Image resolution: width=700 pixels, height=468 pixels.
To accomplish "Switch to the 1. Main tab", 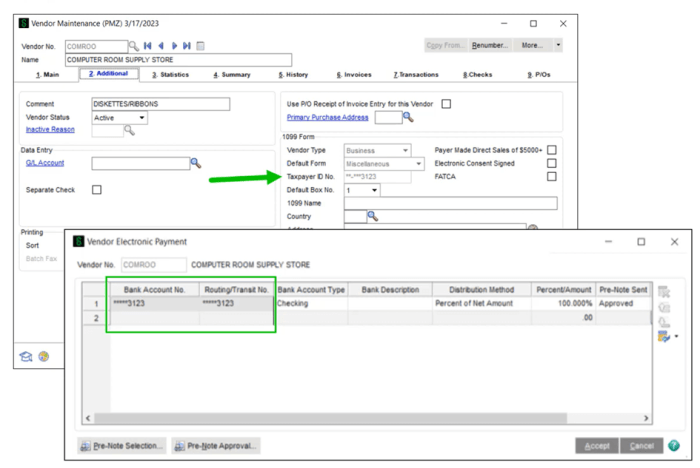I will (x=47, y=75).
